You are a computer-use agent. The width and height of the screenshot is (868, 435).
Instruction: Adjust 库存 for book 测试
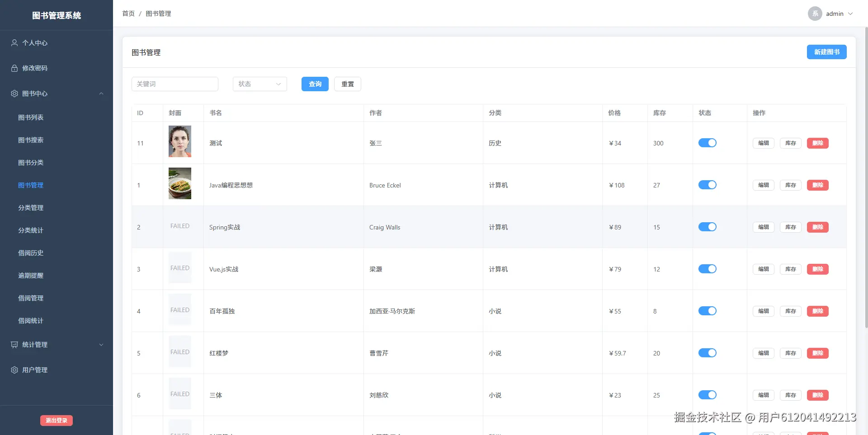click(x=791, y=143)
